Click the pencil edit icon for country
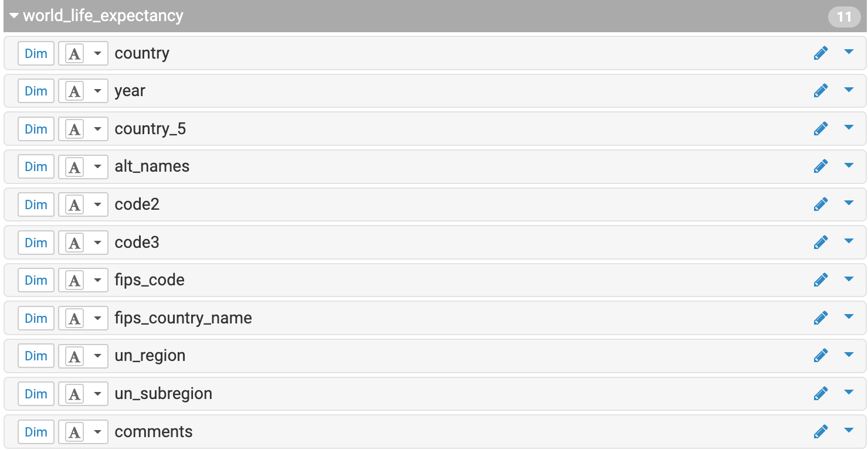The width and height of the screenshot is (868, 450). [820, 53]
